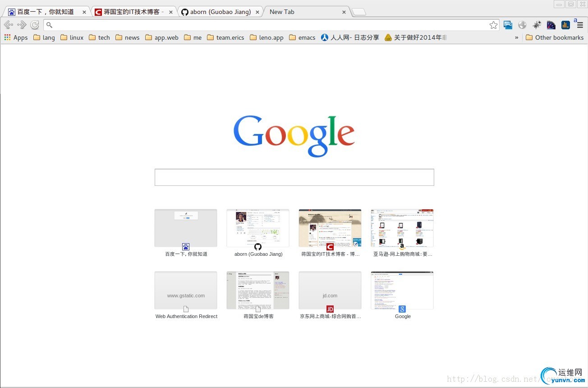The image size is (588, 388).
Task: Open the news bookmarks folder
Action: [x=128, y=37]
